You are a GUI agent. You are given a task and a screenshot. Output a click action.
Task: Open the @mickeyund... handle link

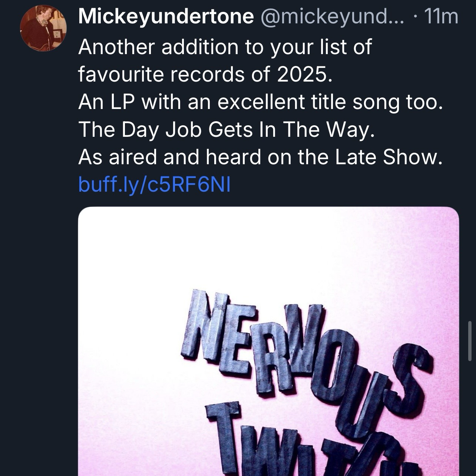[x=331, y=17]
